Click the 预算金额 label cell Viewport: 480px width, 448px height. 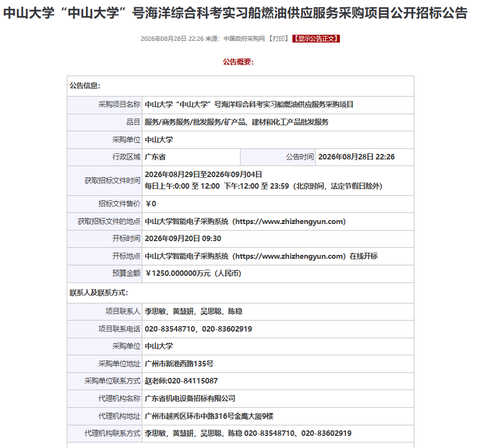click(x=105, y=274)
